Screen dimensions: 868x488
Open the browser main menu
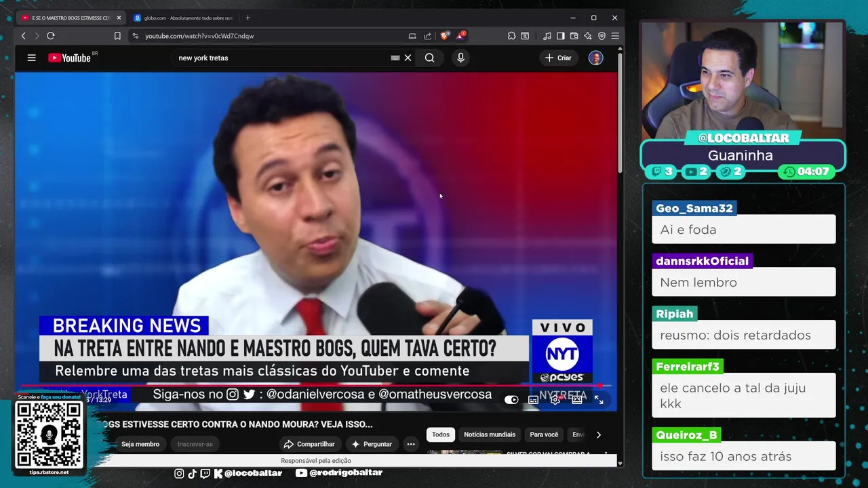coord(615,36)
